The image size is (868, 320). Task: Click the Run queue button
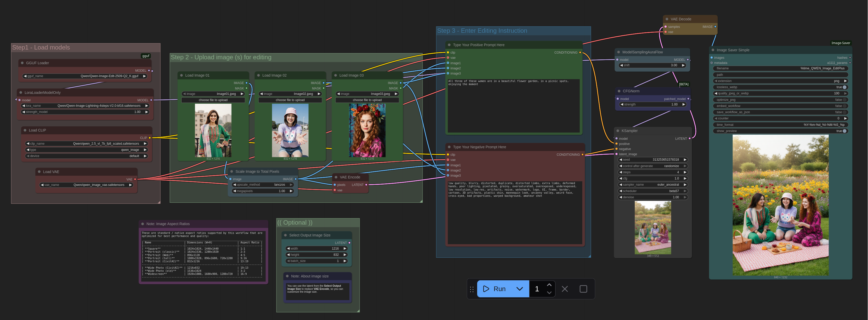point(494,289)
